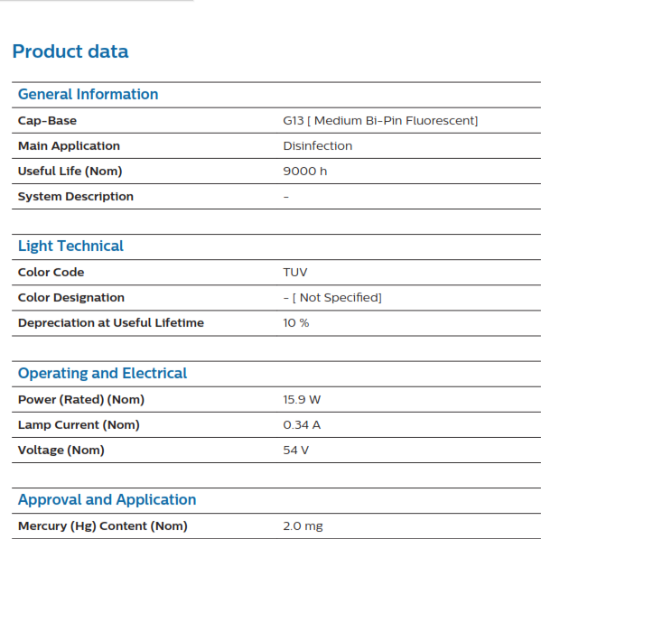The width and height of the screenshot is (672, 632).
Task: Click the 'Product data' heading
Action: click(x=70, y=51)
